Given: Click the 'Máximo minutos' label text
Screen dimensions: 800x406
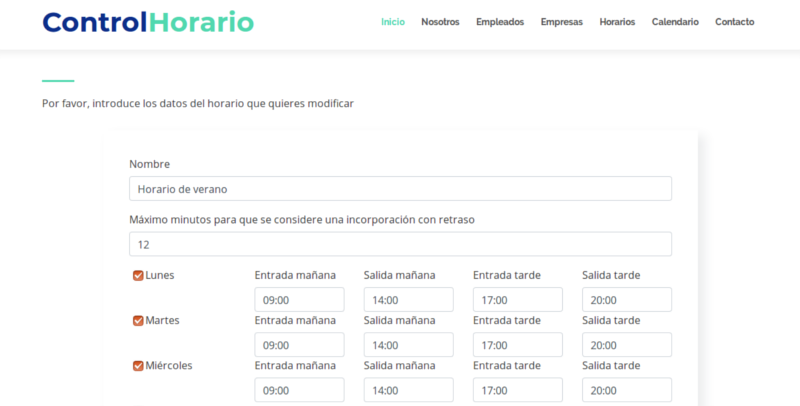Looking at the screenshot, I should (x=302, y=220).
